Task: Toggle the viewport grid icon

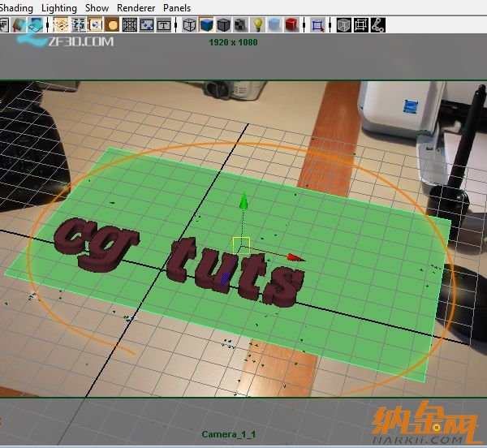Action: tap(61, 25)
